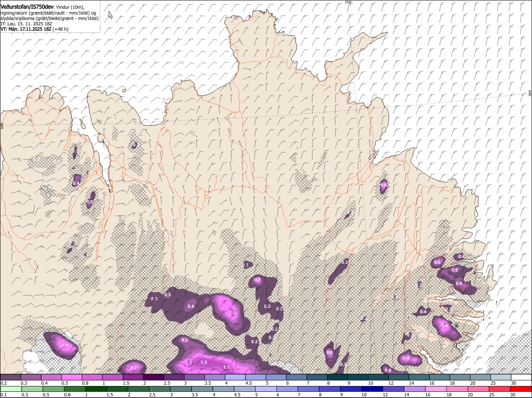Click the '1.3' precipitation value on the map
The height and width of the screenshot is (398, 532).
click(204, 362)
